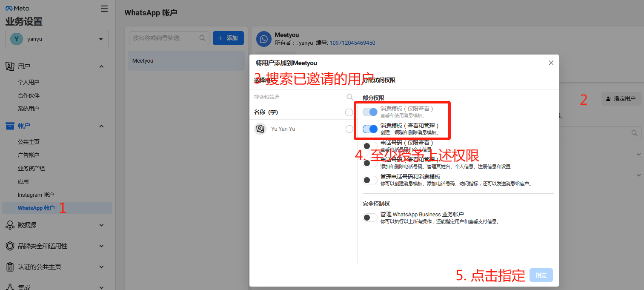Click the search icon in the account filter box

click(203, 38)
